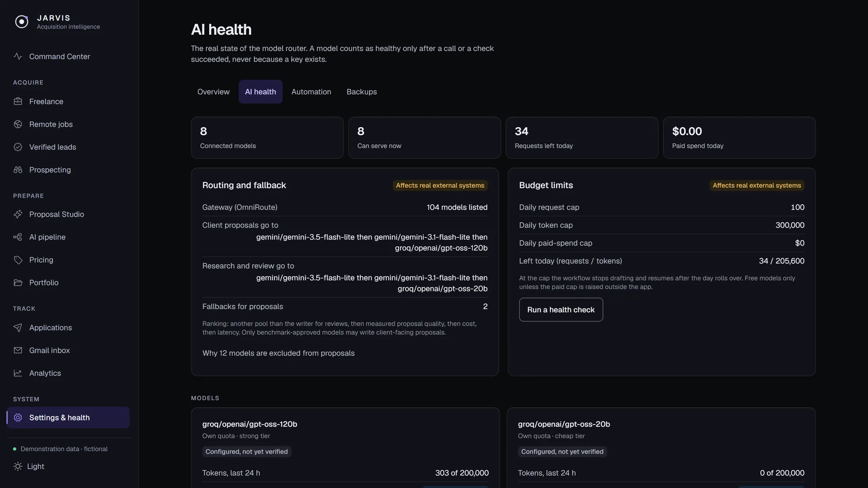The width and height of the screenshot is (868, 488).
Task: Open the Gmail inbox page
Action: pyautogui.click(x=68, y=350)
